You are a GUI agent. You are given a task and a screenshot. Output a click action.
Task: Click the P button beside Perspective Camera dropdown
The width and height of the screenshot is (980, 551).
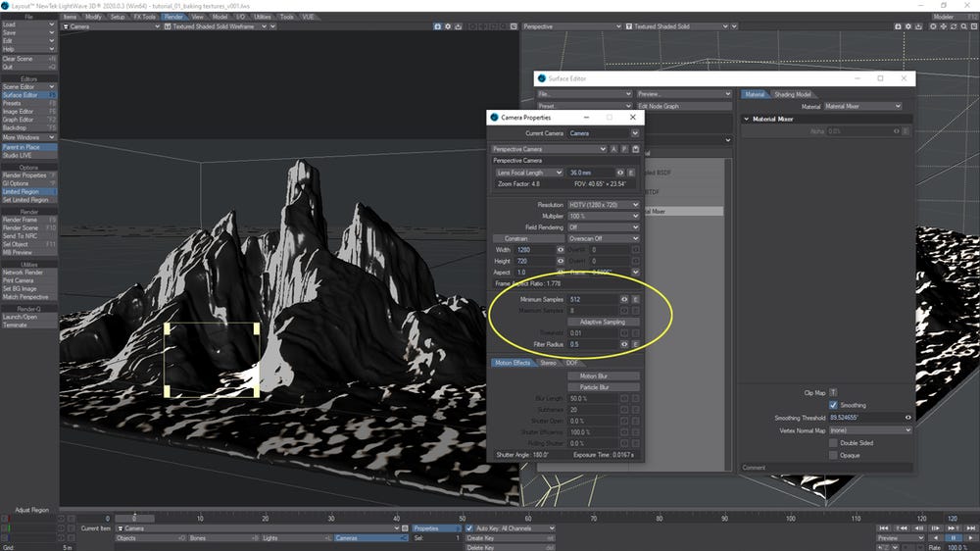(x=624, y=149)
